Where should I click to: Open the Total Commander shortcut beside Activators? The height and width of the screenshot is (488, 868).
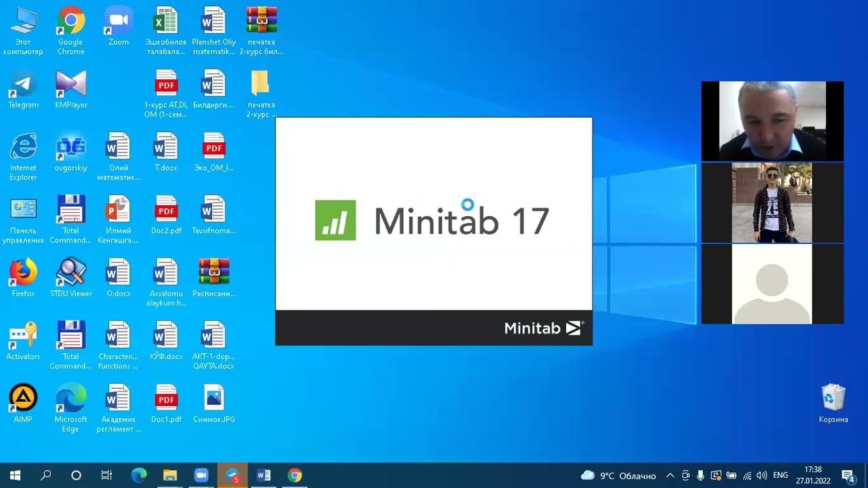click(71, 346)
